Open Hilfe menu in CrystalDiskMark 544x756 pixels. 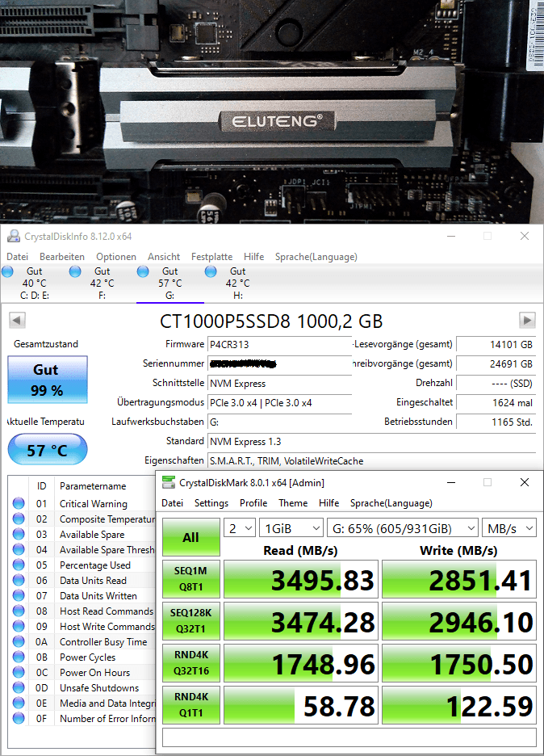pos(328,503)
